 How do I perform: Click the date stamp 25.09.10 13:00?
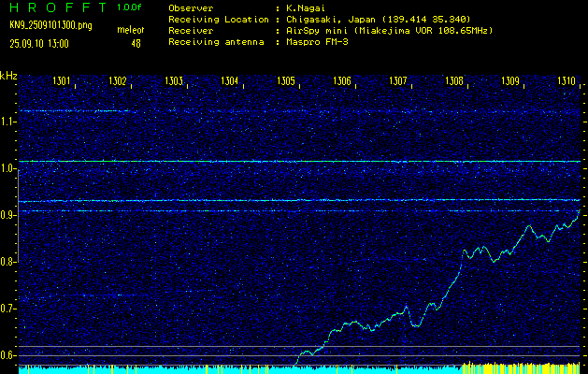click(39, 44)
